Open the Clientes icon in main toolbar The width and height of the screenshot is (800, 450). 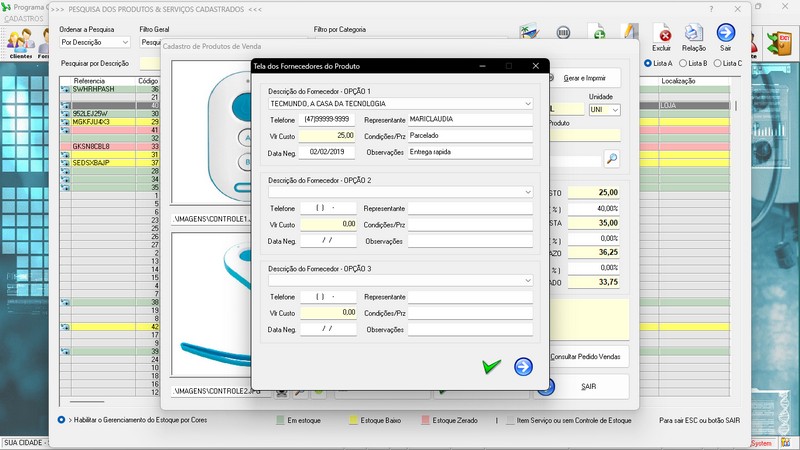[18, 41]
